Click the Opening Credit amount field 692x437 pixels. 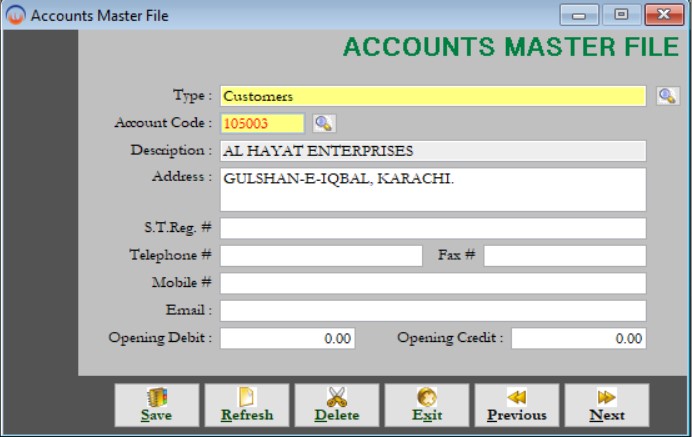click(x=579, y=338)
